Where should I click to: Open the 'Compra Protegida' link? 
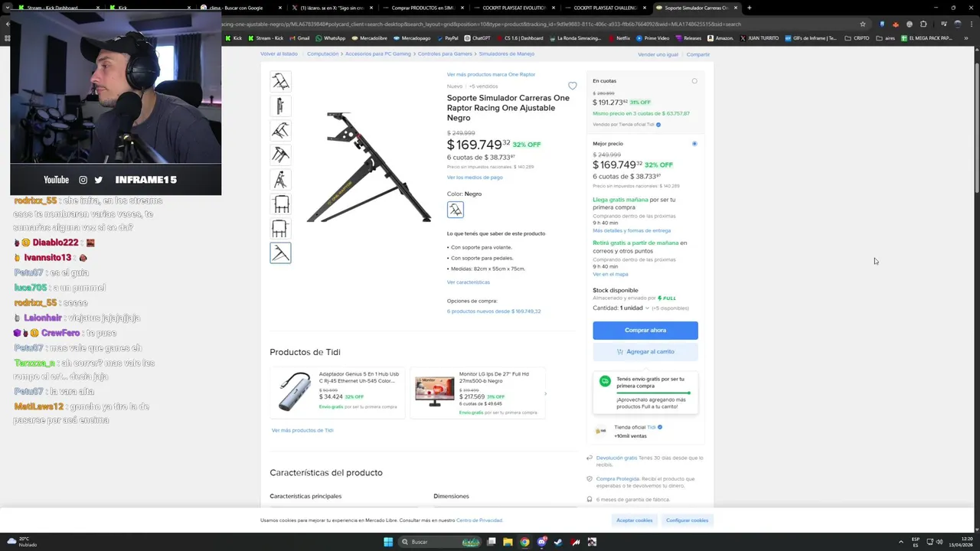pos(617,479)
